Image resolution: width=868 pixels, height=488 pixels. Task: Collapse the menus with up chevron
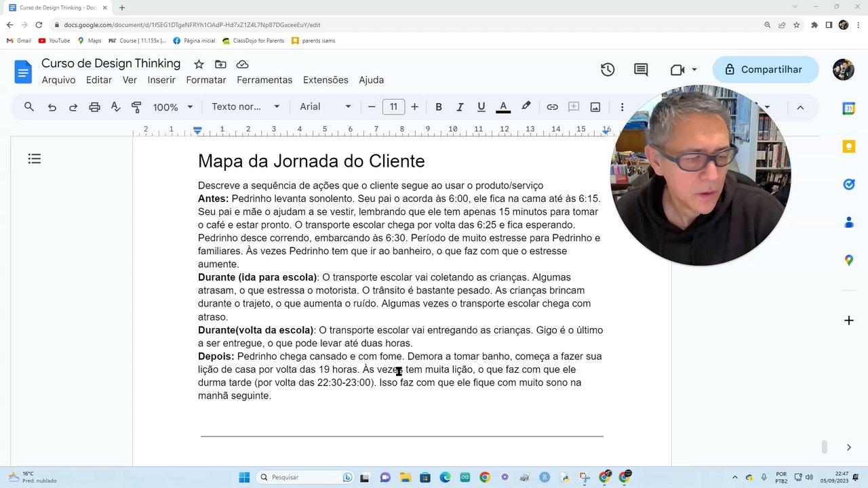[800, 107]
